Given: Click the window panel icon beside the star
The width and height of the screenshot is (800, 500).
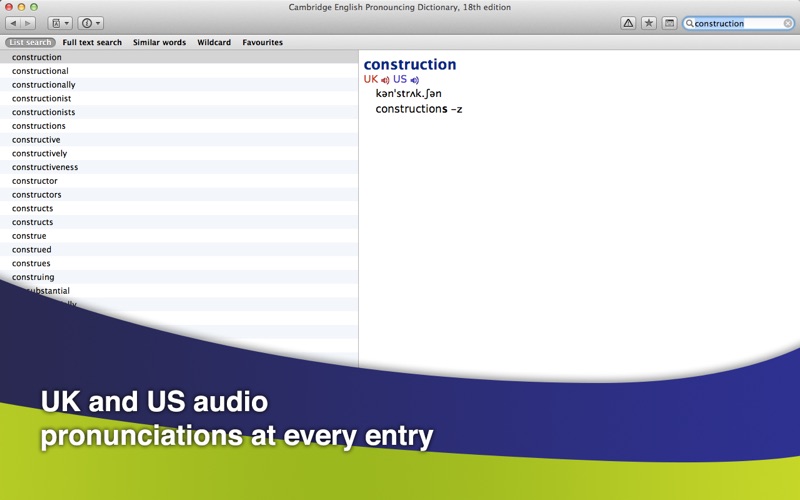Looking at the screenshot, I should coord(669,23).
